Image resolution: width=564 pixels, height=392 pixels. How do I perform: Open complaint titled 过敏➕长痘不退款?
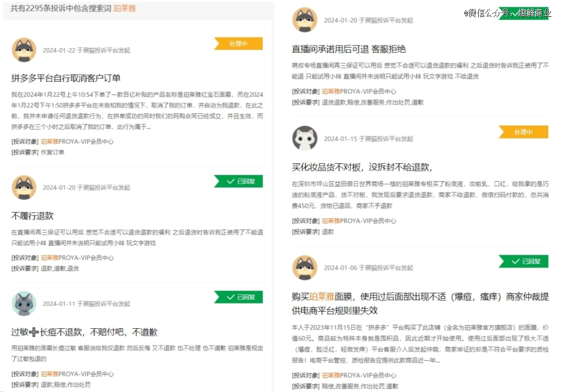84,332
